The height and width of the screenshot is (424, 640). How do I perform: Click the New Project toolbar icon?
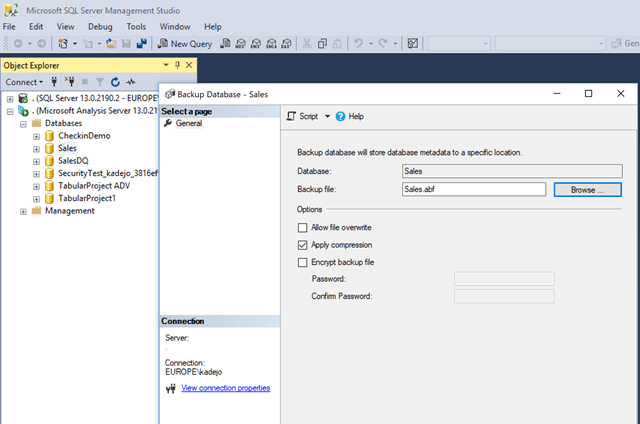63,43
